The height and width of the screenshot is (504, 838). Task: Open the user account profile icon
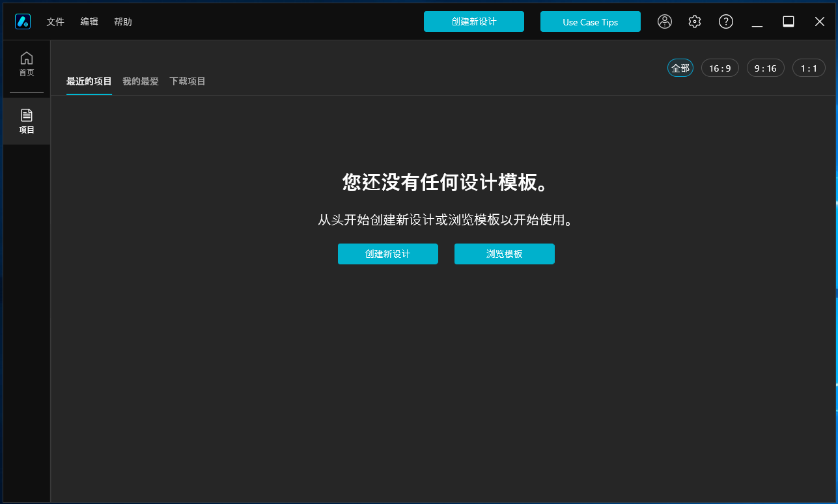pyautogui.click(x=665, y=21)
